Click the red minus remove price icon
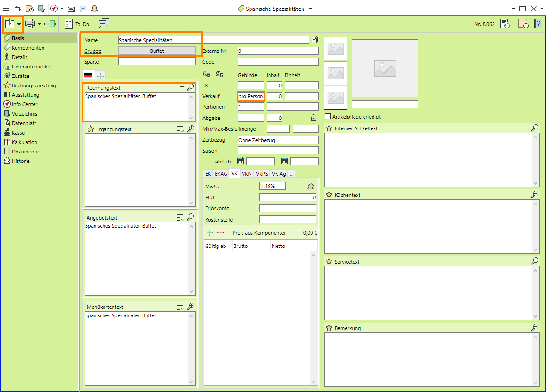The width and height of the screenshot is (546, 392). pos(220,233)
